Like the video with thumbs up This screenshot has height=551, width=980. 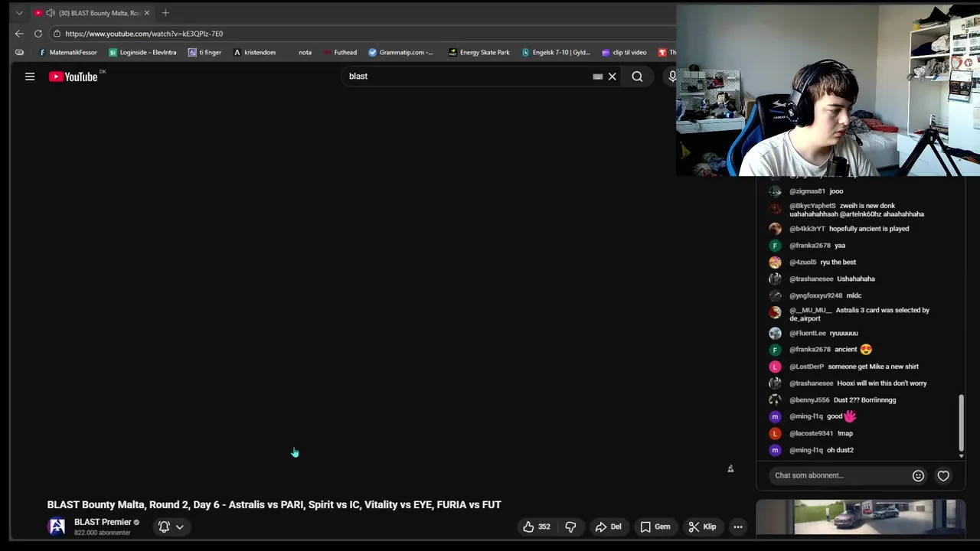click(536, 527)
